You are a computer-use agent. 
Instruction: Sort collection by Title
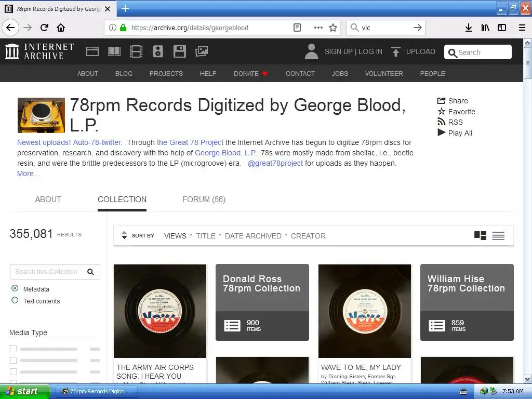(x=206, y=236)
